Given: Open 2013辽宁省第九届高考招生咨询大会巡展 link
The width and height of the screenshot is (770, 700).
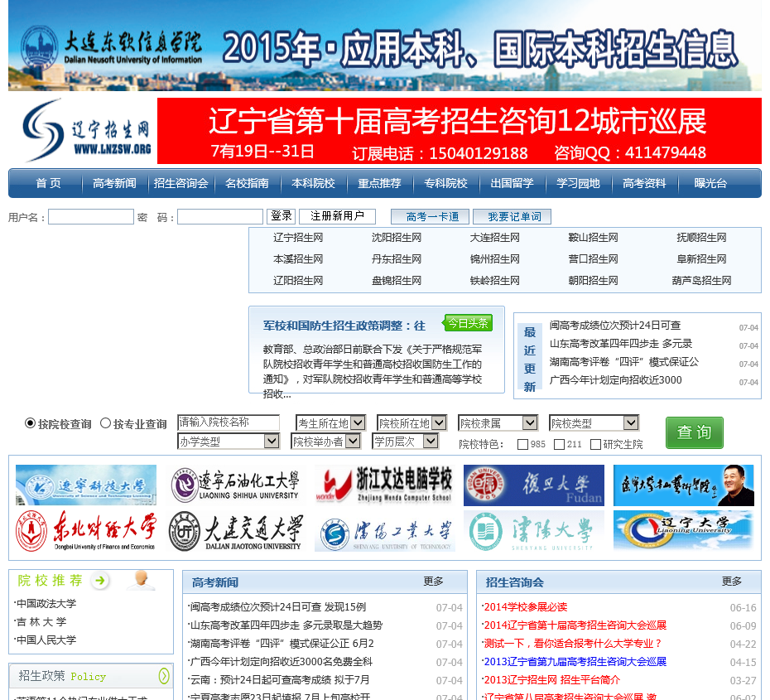Looking at the screenshot, I should click(575, 662).
